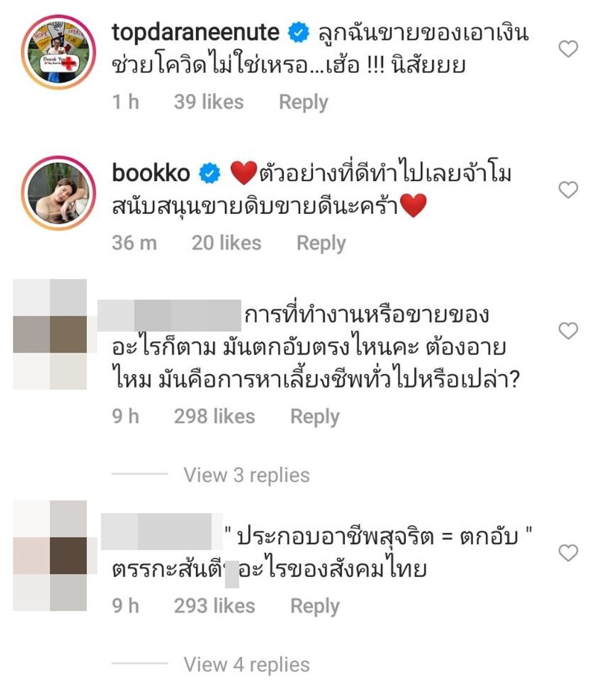
Task: Open bookko username link
Action: point(151,173)
